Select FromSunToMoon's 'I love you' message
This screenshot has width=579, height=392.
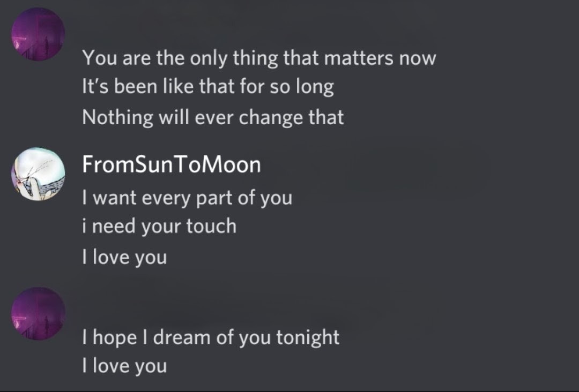tap(124, 257)
